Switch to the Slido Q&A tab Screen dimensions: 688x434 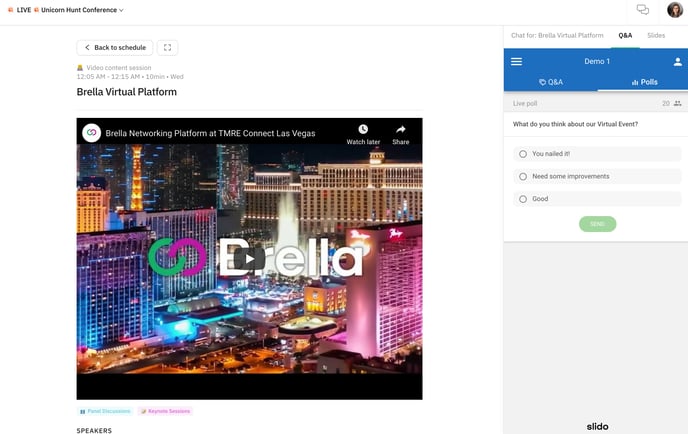(x=551, y=82)
